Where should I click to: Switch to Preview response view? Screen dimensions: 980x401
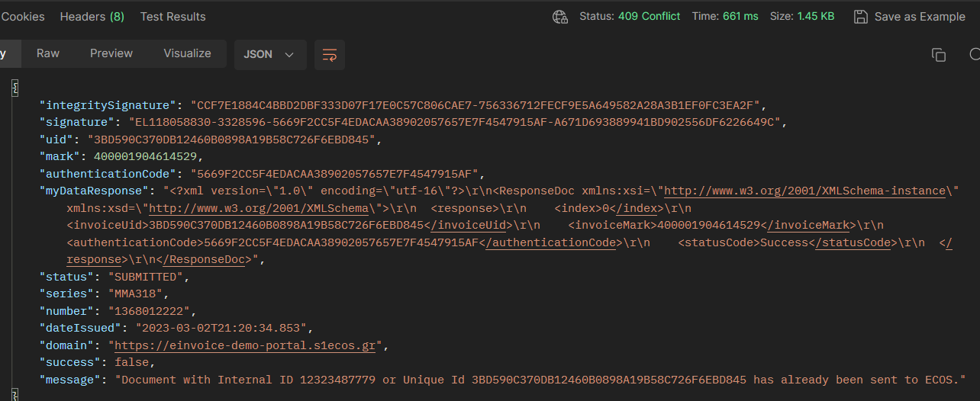pos(111,53)
